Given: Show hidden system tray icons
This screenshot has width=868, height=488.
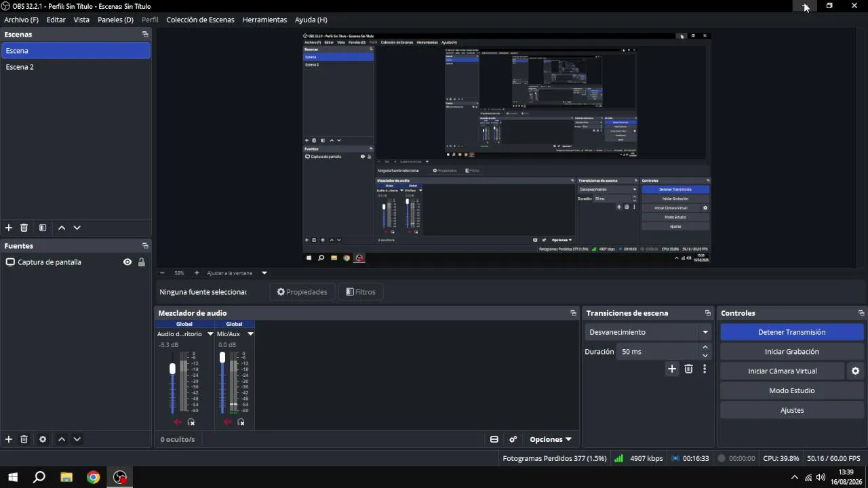Looking at the screenshot, I should point(795,477).
